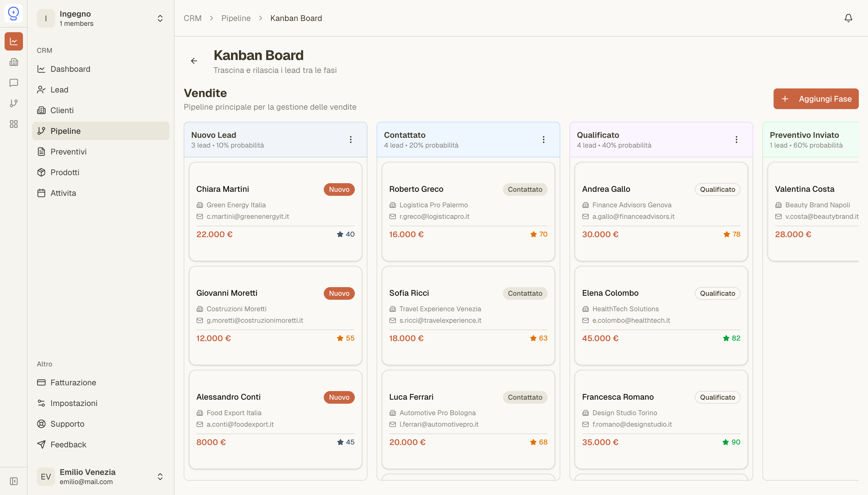The height and width of the screenshot is (495, 868).
Task: Expand the Ingegno workspace switcher
Action: [x=160, y=18]
